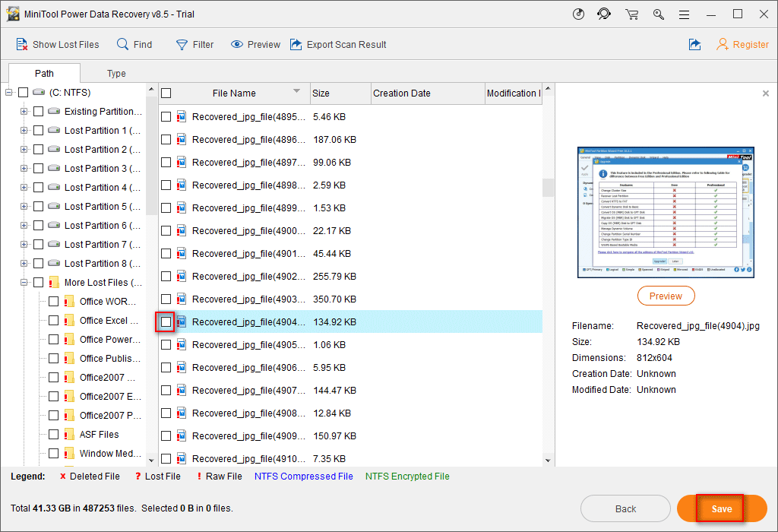Tick the checkbox for Recovered_jpg_file(4902)

[x=166, y=277]
